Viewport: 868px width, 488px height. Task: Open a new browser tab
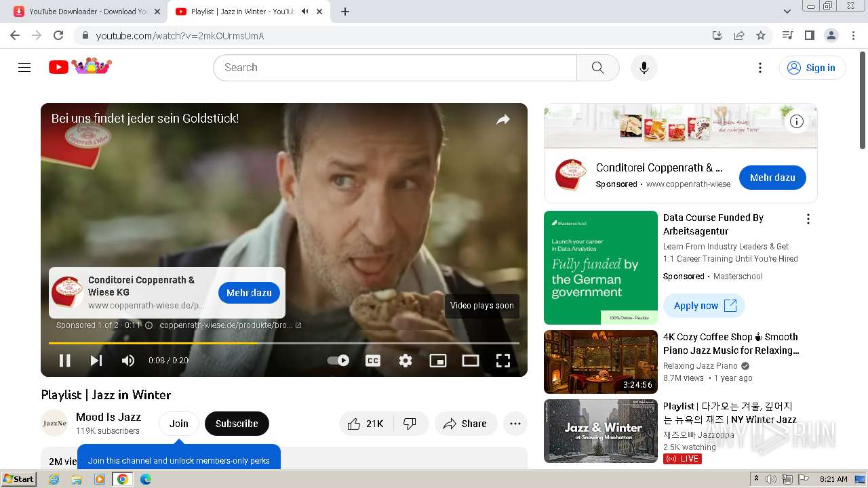click(x=345, y=12)
